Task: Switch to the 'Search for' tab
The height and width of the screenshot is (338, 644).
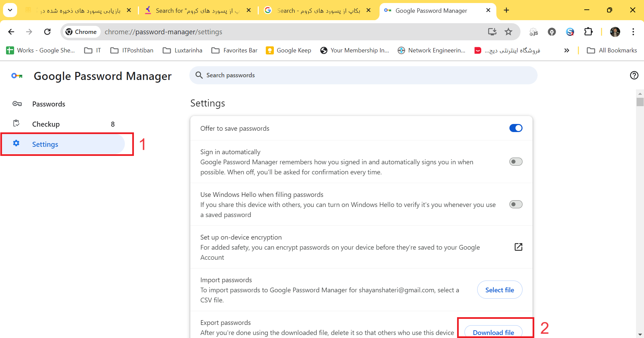Action: point(198,10)
